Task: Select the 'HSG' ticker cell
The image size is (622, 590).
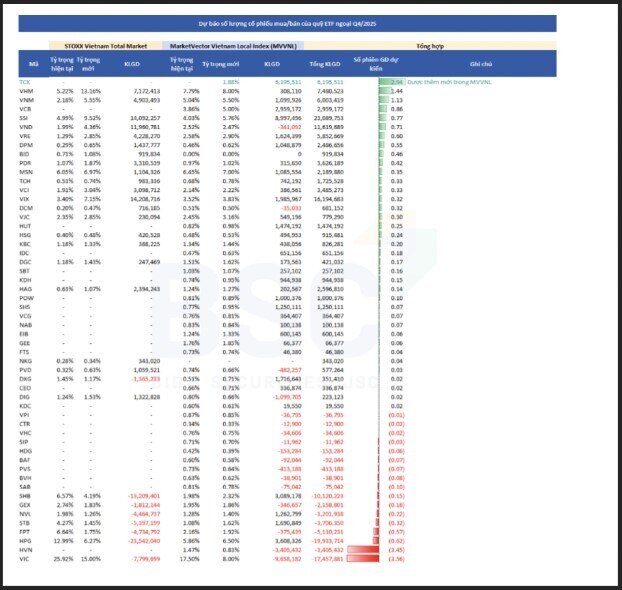Action: point(25,235)
